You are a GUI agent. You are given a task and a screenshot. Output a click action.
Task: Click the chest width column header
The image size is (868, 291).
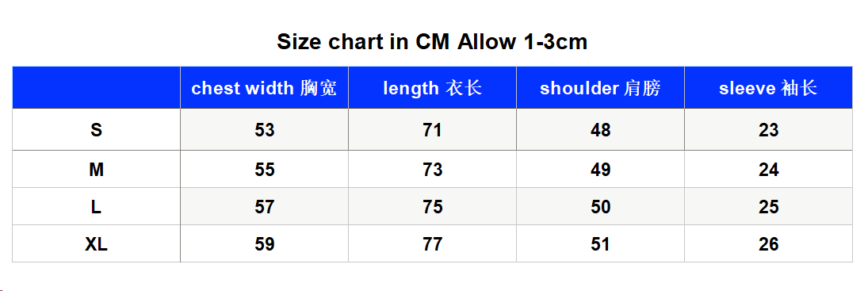[x=264, y=88]
